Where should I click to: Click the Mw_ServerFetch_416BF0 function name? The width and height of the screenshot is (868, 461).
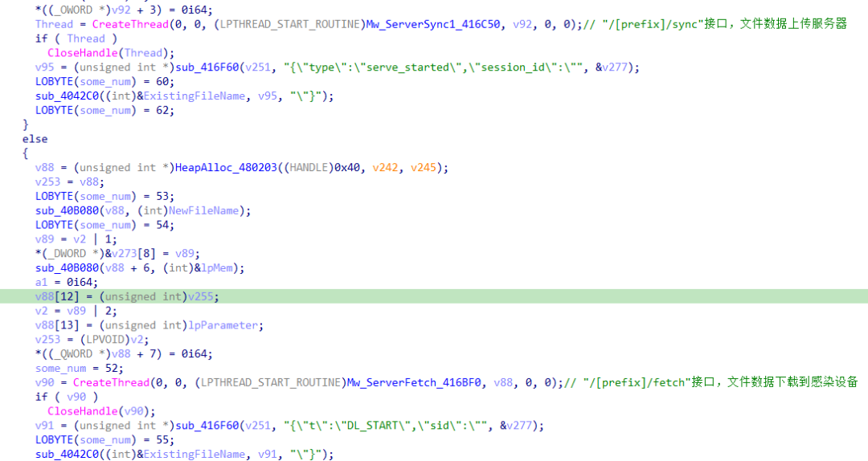(414, 382)
